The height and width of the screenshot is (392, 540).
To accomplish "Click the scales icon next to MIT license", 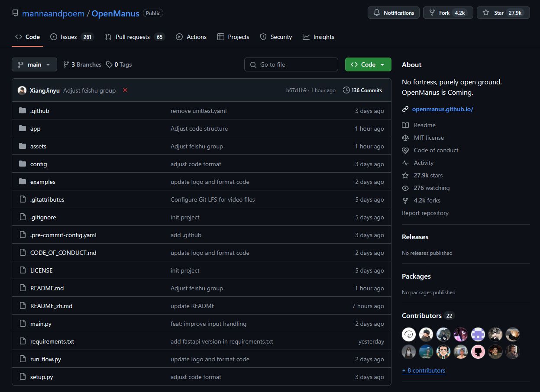I will coord(405,138).
